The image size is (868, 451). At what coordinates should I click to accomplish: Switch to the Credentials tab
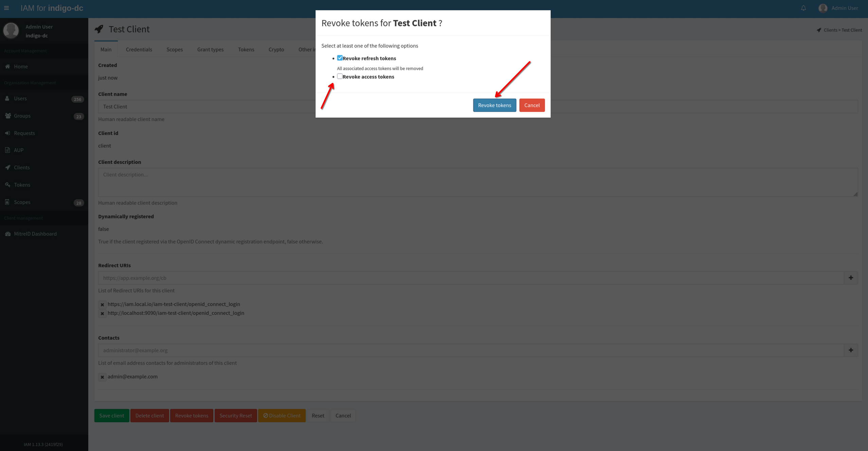[139, 49]
